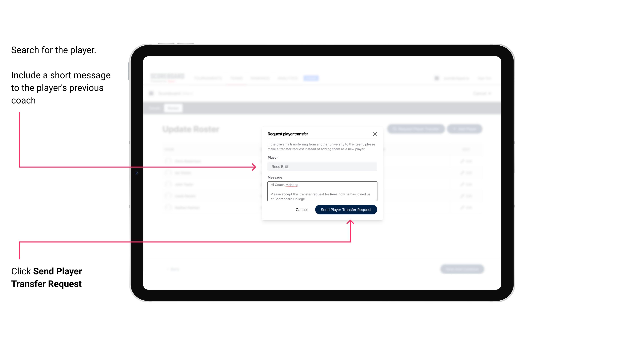Click the close X button on dialog

tap(375, 134)
